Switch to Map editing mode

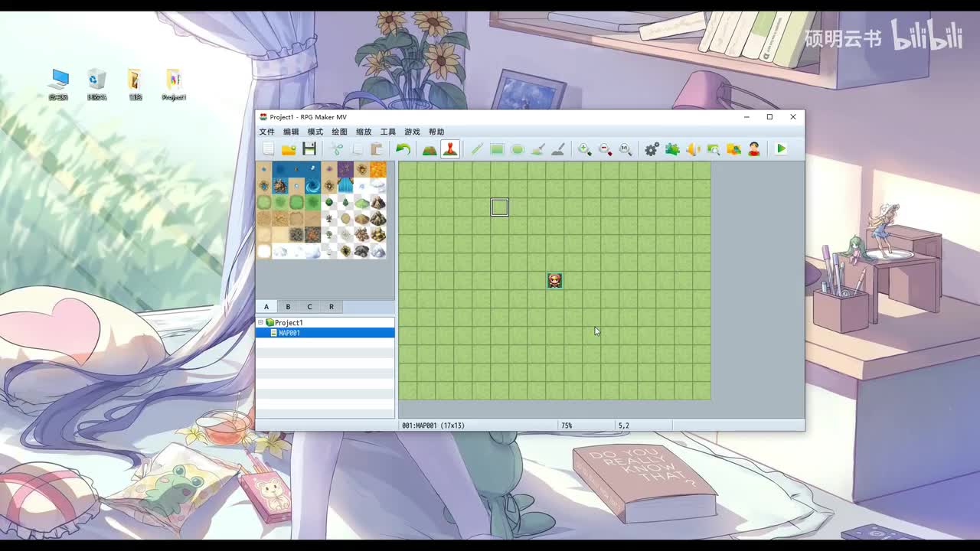(x=430, y=149)
